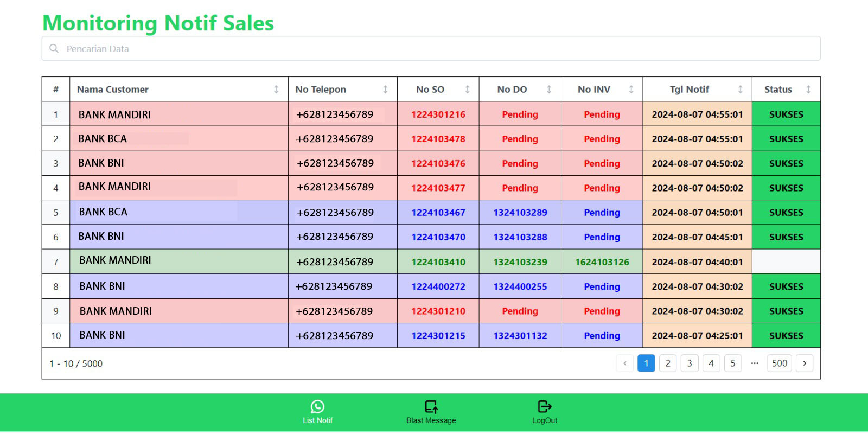Screen dimensions: 868x434
Task: Click INV number 1624103126 in row 7
Action: point(602,262)
